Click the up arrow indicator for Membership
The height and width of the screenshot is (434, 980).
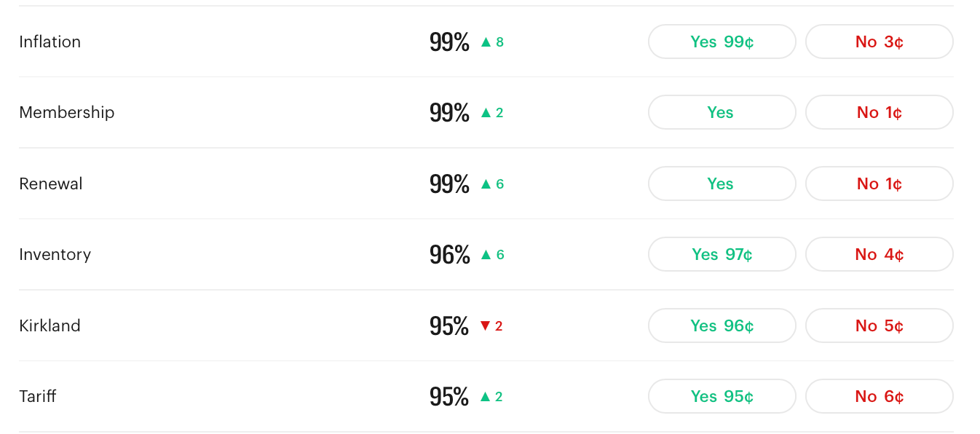[486, 113]
